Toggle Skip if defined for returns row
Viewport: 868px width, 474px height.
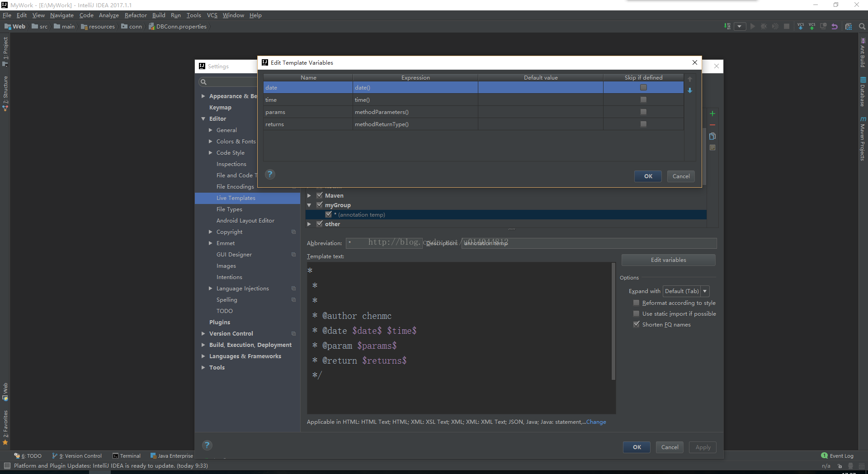(x=643, y=124)
